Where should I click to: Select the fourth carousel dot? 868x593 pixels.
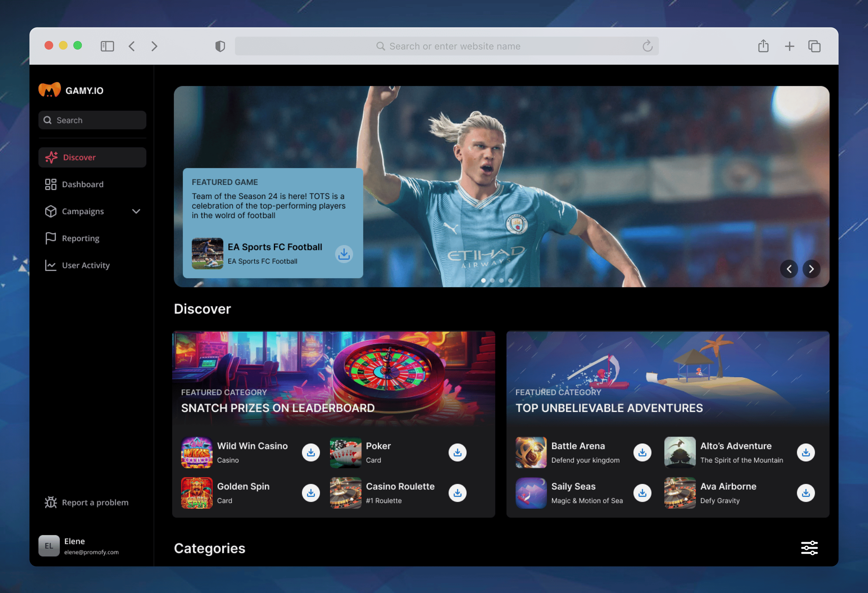pos(510,280)
